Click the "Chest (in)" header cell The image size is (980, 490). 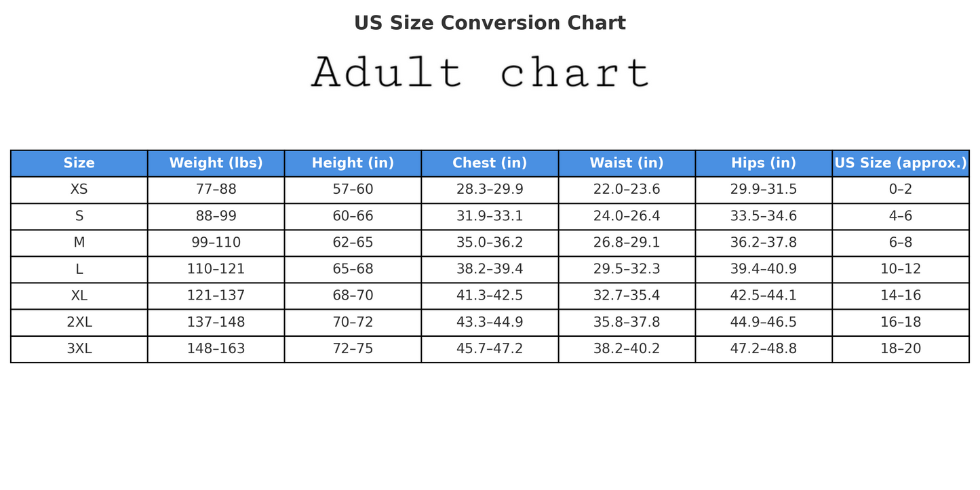point(490,163)
